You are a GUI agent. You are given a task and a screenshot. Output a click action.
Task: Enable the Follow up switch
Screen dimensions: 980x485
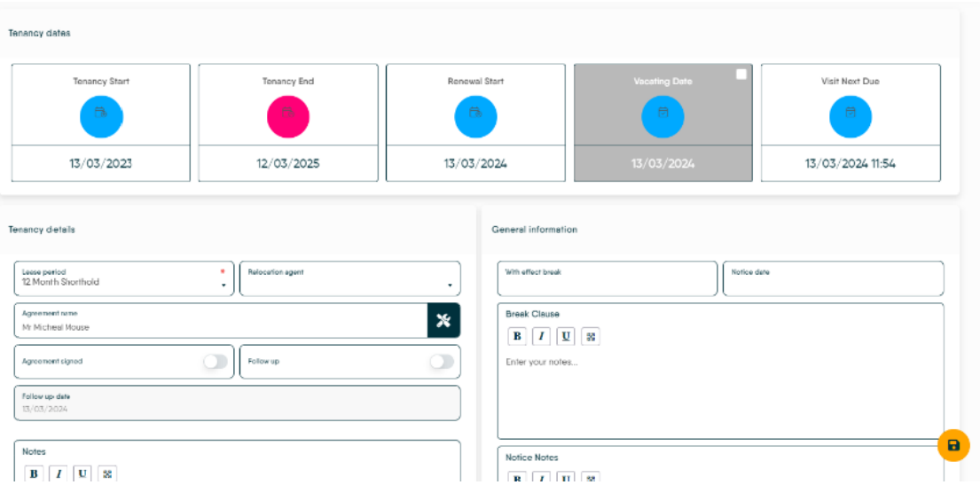coord(441,362)
